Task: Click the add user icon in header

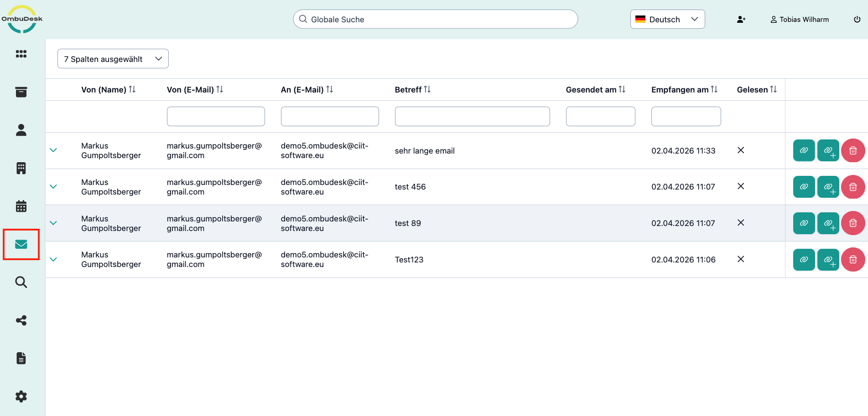Action: [x=741, y=20]
